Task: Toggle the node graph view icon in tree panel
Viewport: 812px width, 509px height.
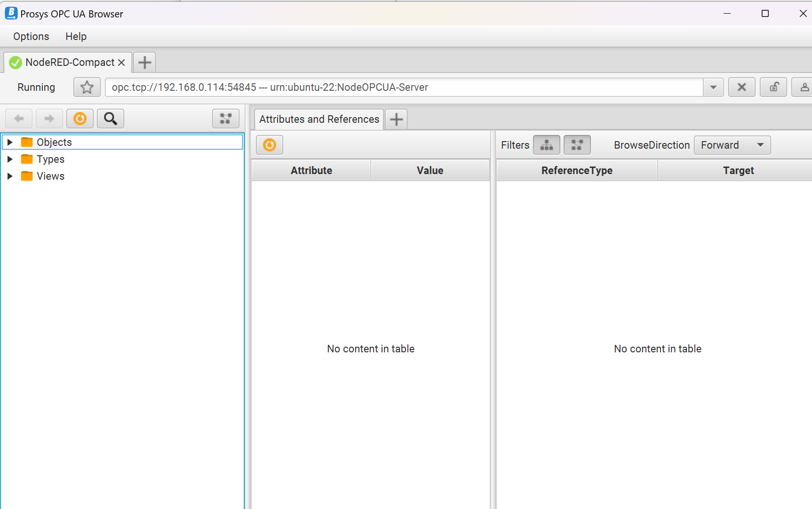Action: point(225,119)
